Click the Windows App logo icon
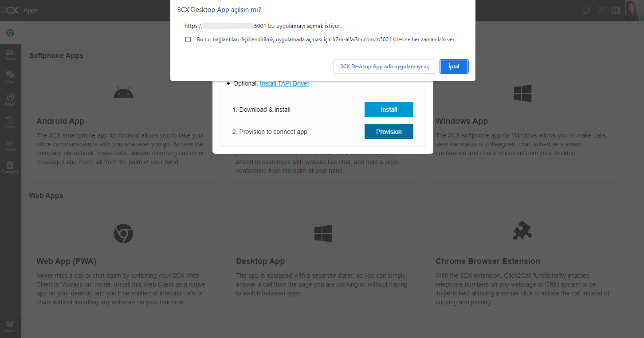 pos(522,94)
